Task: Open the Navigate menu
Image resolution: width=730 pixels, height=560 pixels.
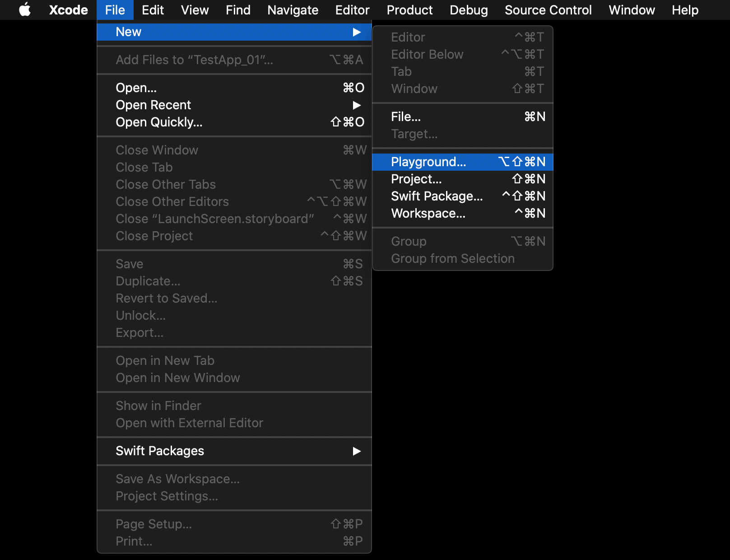Action: coord(293,10)
